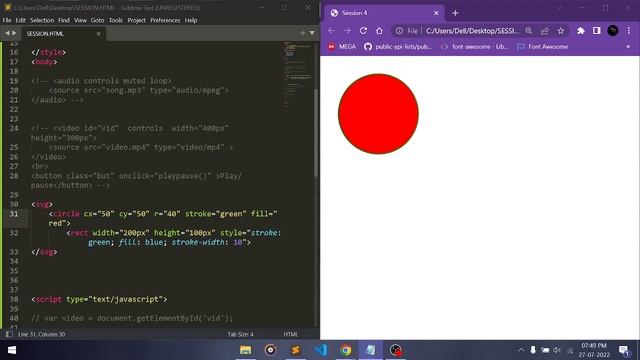640x360 pixels.
Task: Open the tab list dropdown arrow in Sublime
Action: [x=312, y=33]
